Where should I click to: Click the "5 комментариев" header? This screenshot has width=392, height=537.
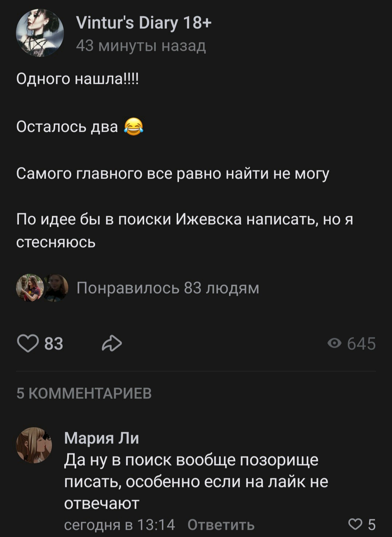84,393
